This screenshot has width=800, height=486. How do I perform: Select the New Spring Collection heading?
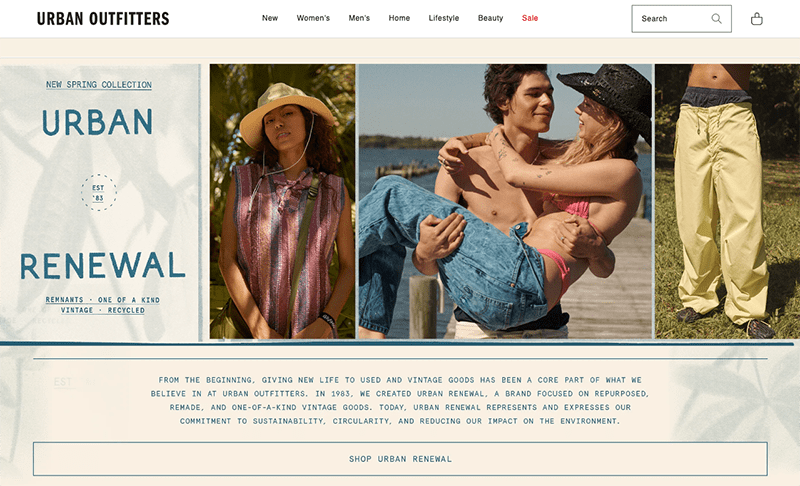click(99, 85)
